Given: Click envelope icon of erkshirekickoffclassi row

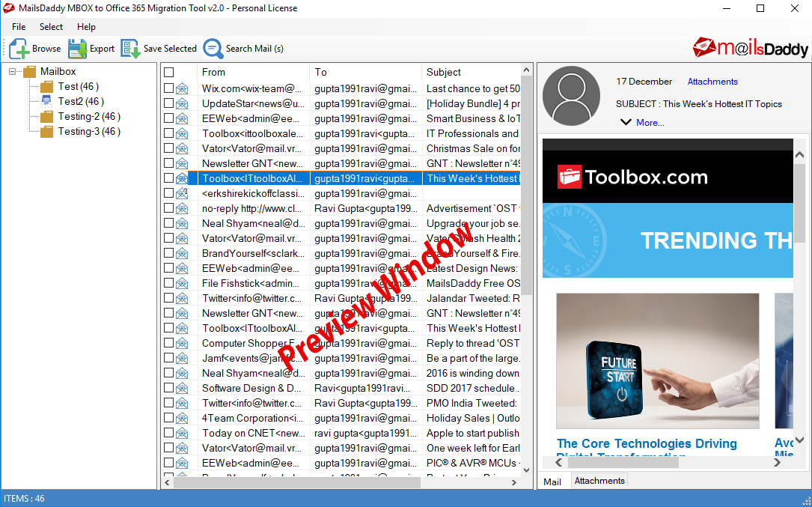Looking at the screenshot, I should tap(182, 193).
